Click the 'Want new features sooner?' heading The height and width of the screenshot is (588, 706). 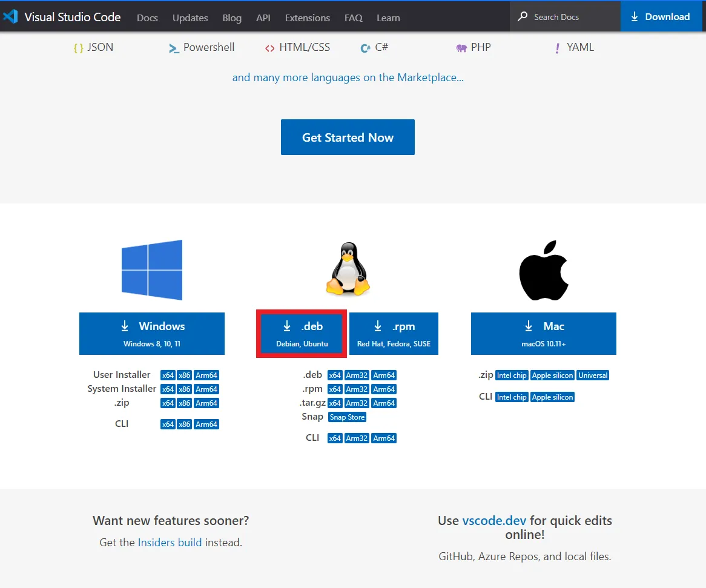pyautogui.click(x=171, y=520)
